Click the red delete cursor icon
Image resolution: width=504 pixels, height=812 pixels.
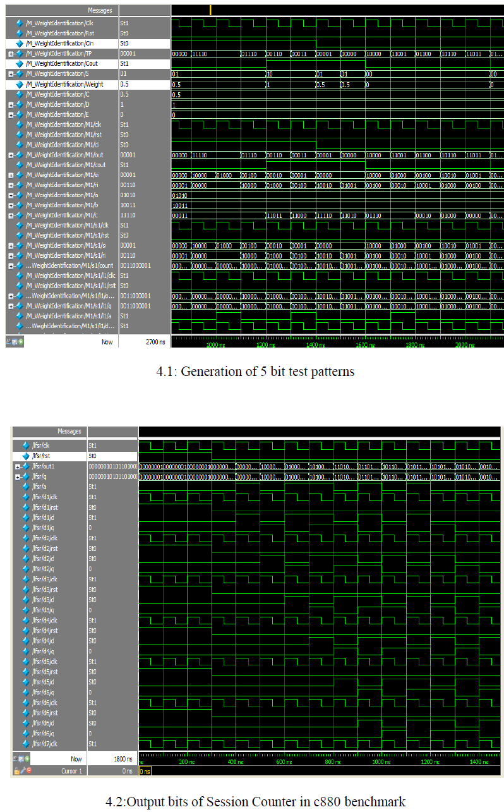pos(29,771)
